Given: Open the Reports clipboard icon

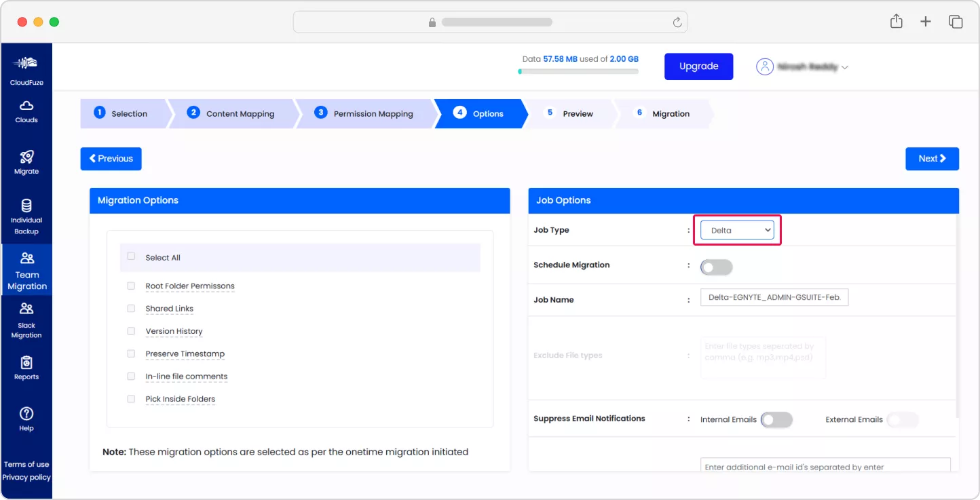Looking at the screenshot, I should 26,363.
